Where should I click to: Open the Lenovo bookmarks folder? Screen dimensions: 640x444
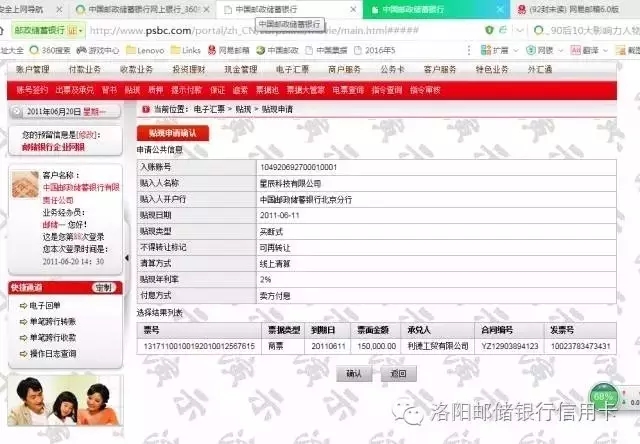point(145,50)
